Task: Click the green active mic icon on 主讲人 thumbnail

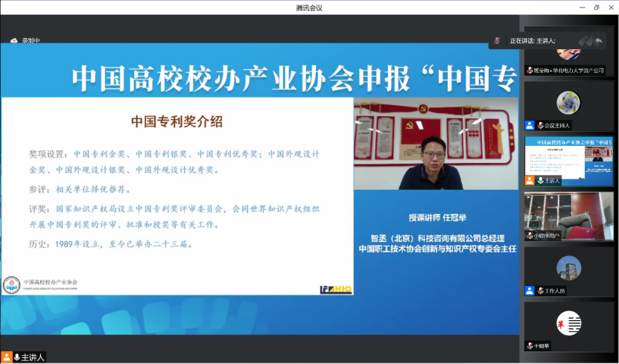Action: [x=541, y=181]
